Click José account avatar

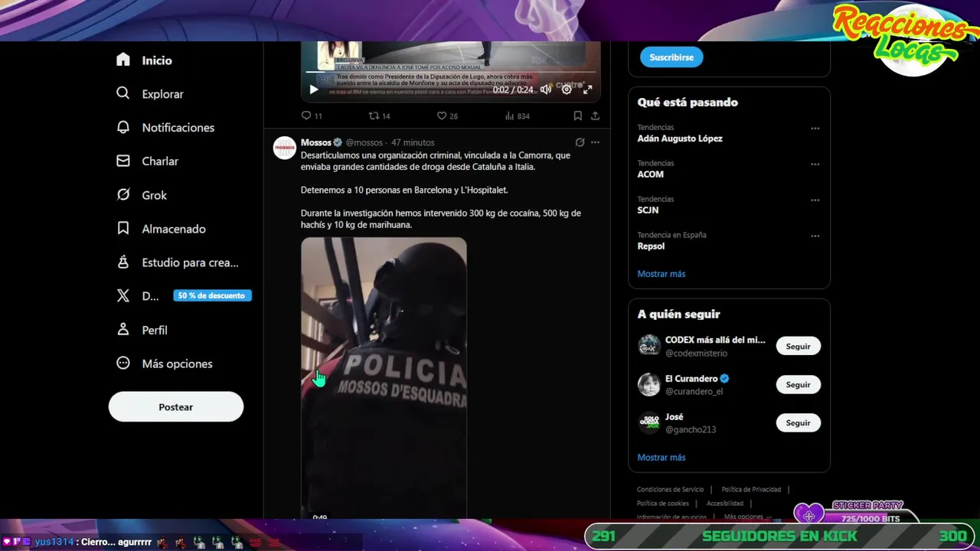[x=649, y=422]
